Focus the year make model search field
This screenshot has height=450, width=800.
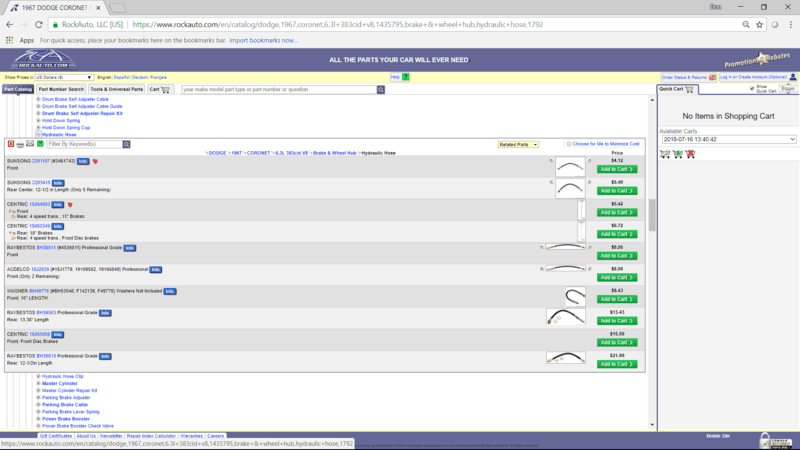pos(279,90)
